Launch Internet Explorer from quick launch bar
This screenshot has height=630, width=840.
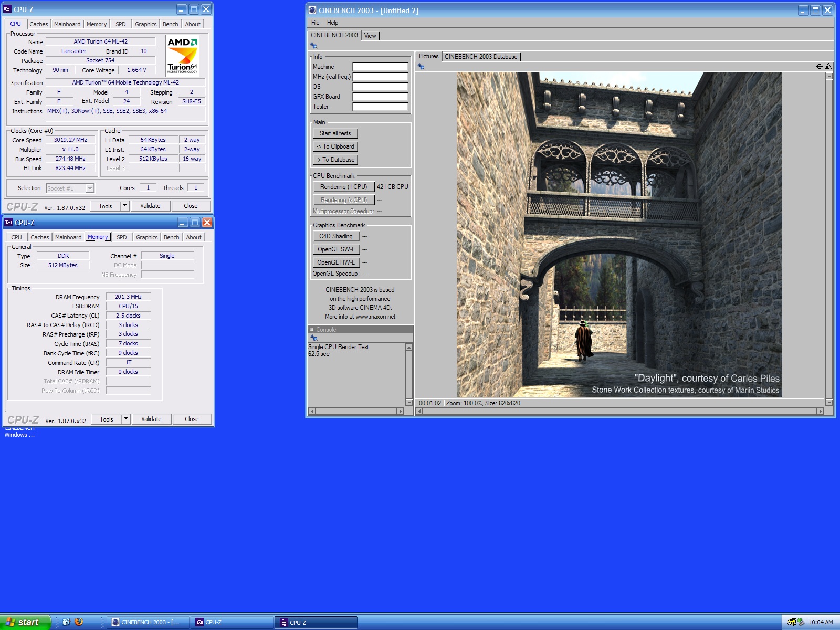(x=66, y=622)
